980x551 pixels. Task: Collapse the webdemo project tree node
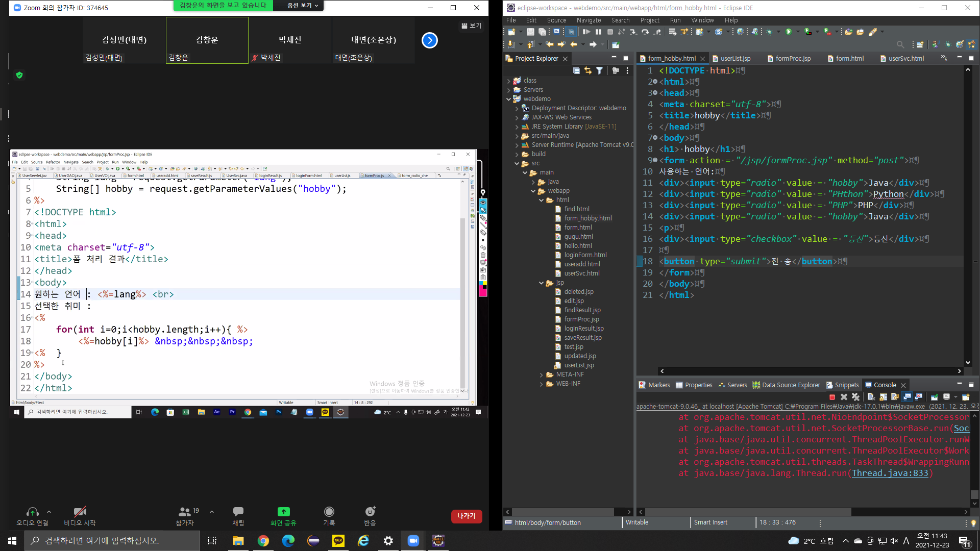click(x=509, y=99)
